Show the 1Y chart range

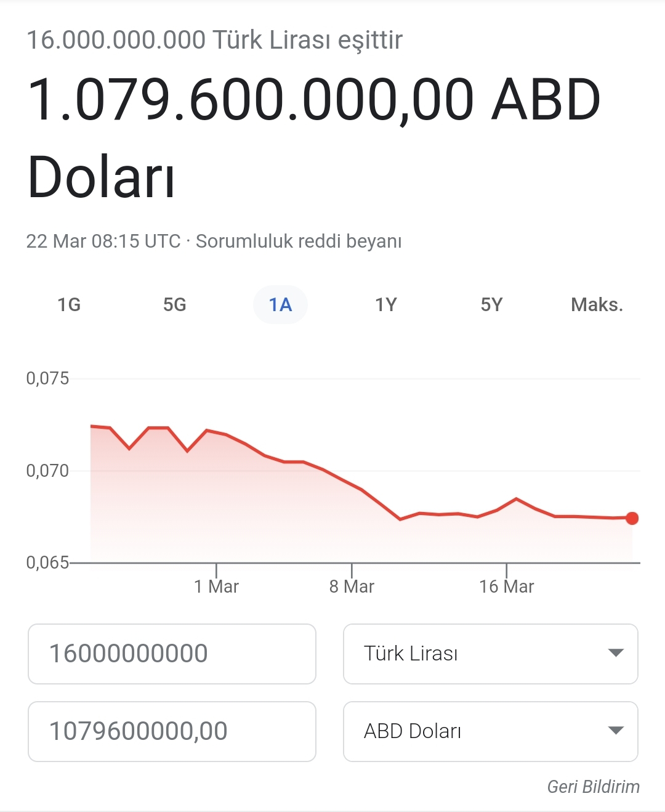pos(386,304)
